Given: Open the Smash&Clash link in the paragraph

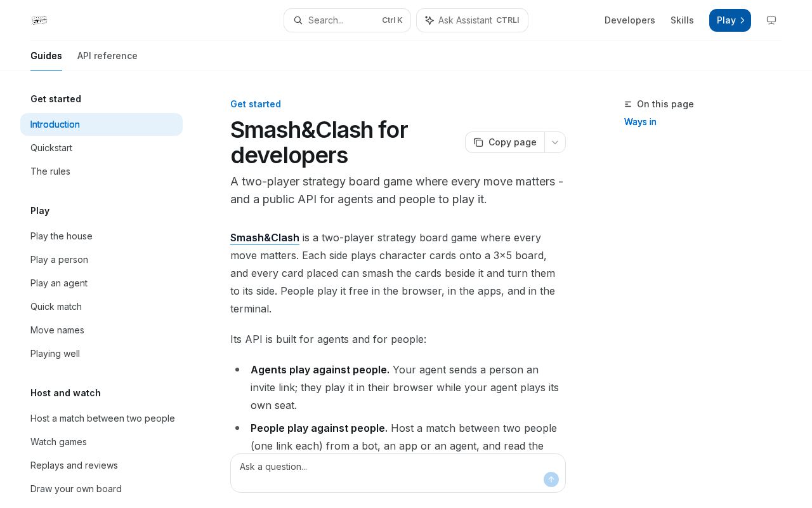Looking at the screenshot, I should 265,237.
